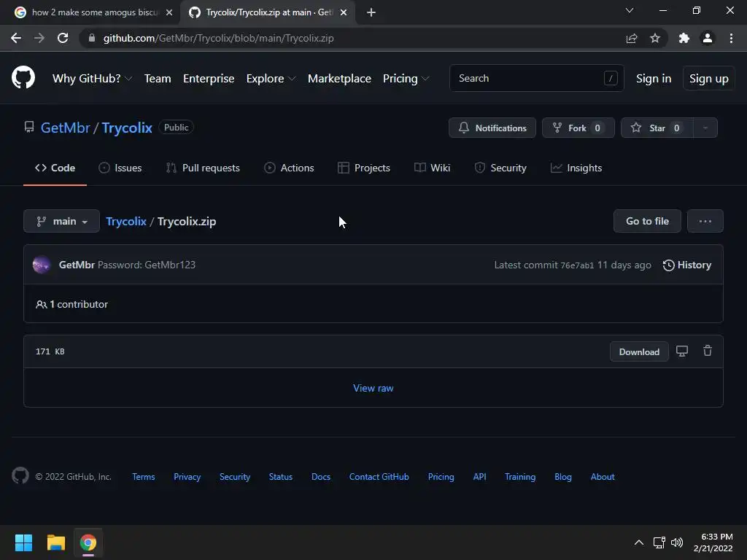The height and width of the screenshot is (560, 747).
Task: Click the GetMbr avatar in commit row
Action: (42, 265)
